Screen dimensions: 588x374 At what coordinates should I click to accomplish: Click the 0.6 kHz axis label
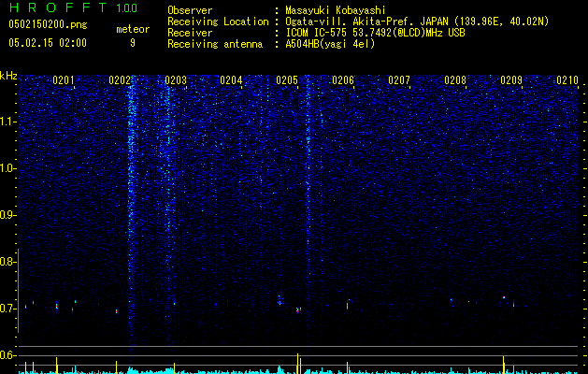[x=7, y=355]
